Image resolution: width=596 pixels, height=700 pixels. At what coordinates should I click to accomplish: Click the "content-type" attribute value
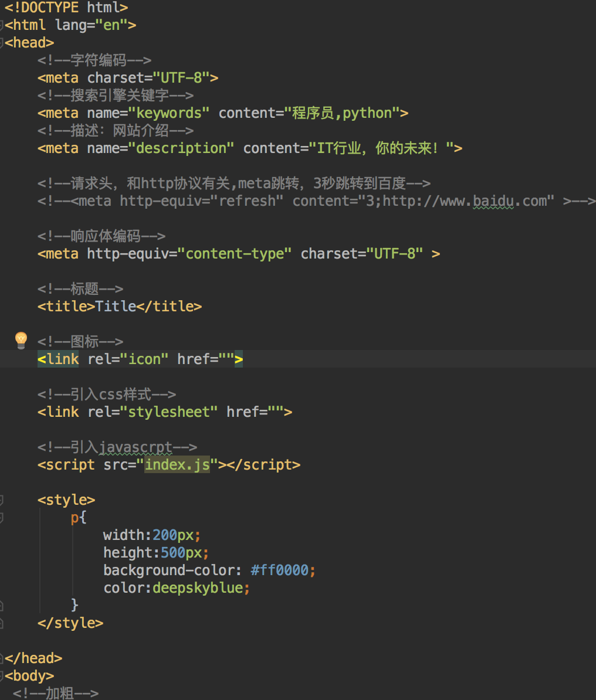(x=235, y=254)
